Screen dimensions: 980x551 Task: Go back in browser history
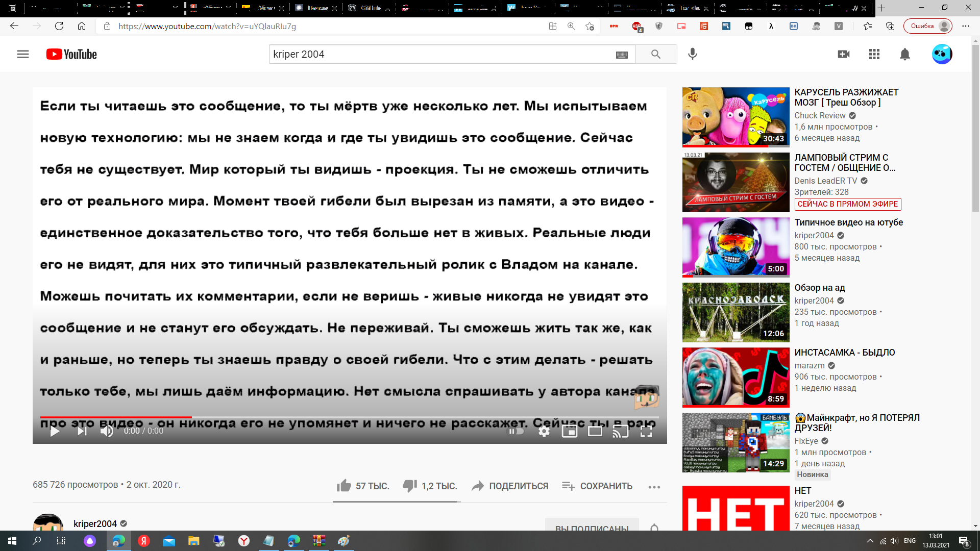[14, 26]
